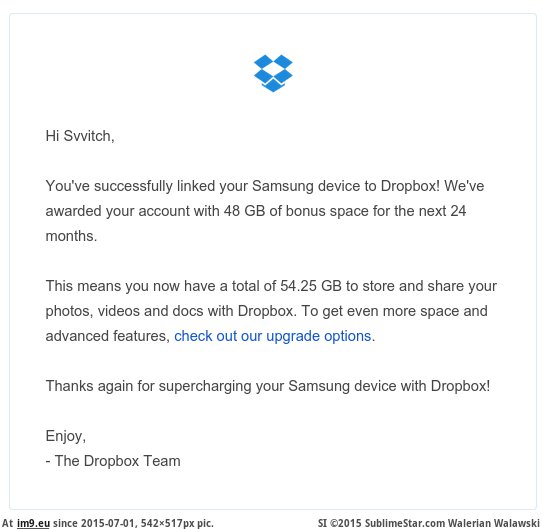Click 'Dropbox! We've' in the first paragraph
This screenshot has width=542, height=529.
(x=432, y=186)
